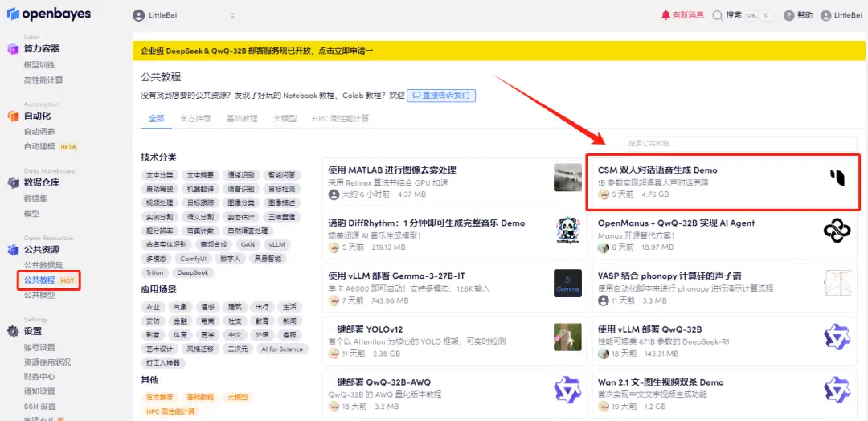The width and height of the screenshot is (868, 421).
Task: Open 模型训练 in the sidebar
Action: pos(39,65)
